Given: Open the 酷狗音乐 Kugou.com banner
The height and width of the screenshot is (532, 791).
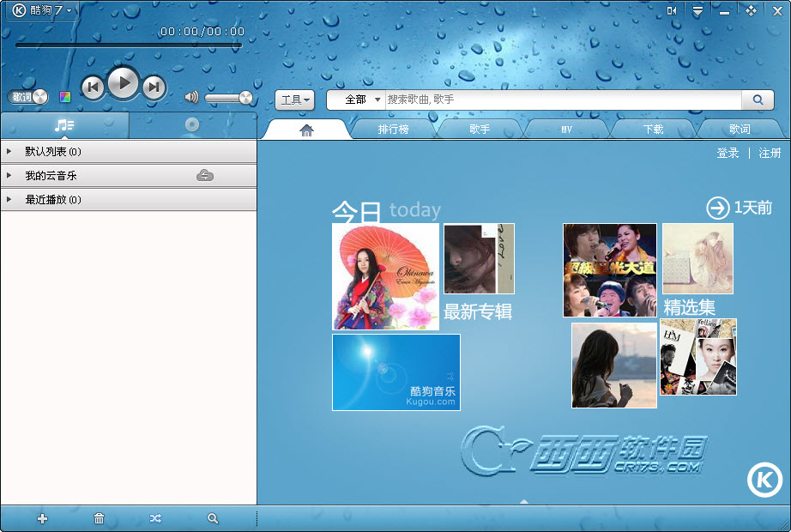Looking at the screenshot, I should tap(396, 372).
